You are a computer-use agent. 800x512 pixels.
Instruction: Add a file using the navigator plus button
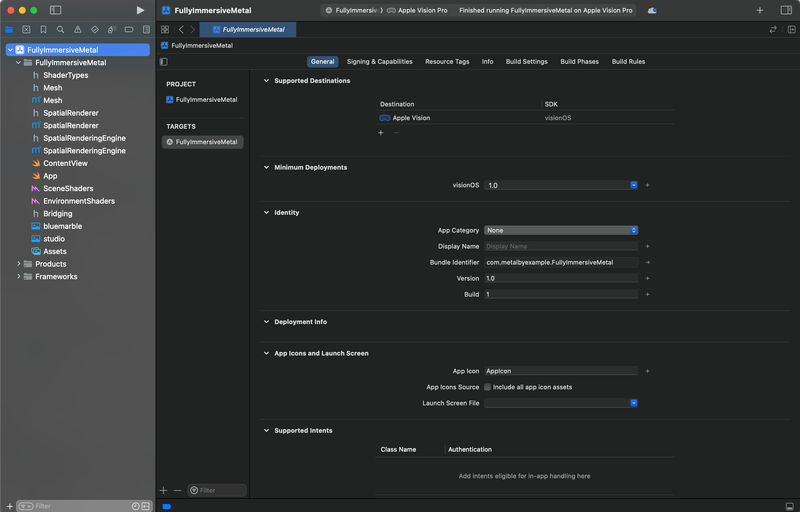click(9, 506)
